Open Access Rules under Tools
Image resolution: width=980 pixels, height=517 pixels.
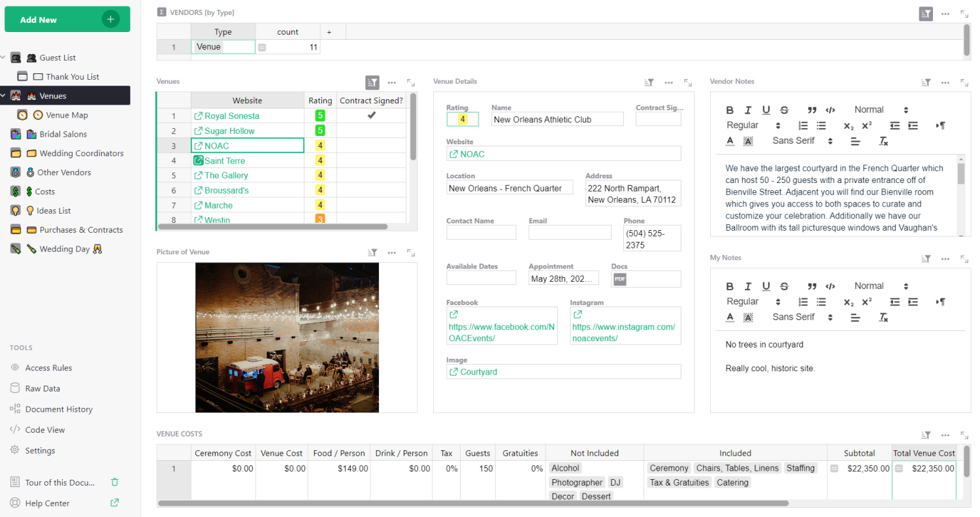click(48, 368)
